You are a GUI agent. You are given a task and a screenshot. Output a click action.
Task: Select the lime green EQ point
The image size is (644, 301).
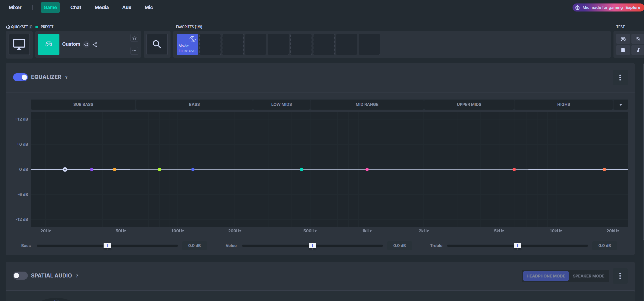[x=160, y=169]
